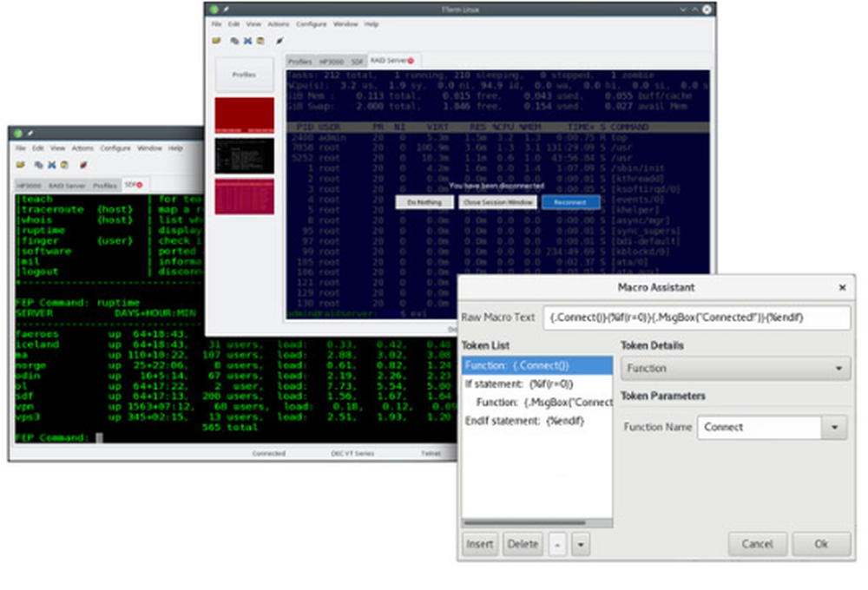Click the move token down arrow button
868x590 pixels.
(580, 545)
